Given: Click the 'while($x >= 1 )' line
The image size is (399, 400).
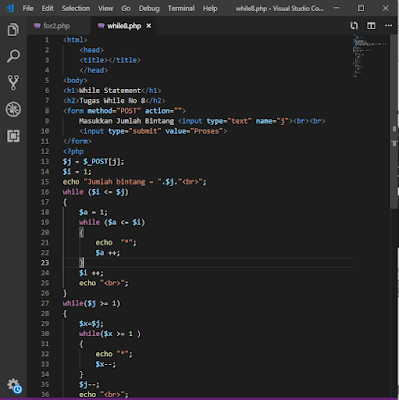Looking at the screenshot, I should 110,333.
